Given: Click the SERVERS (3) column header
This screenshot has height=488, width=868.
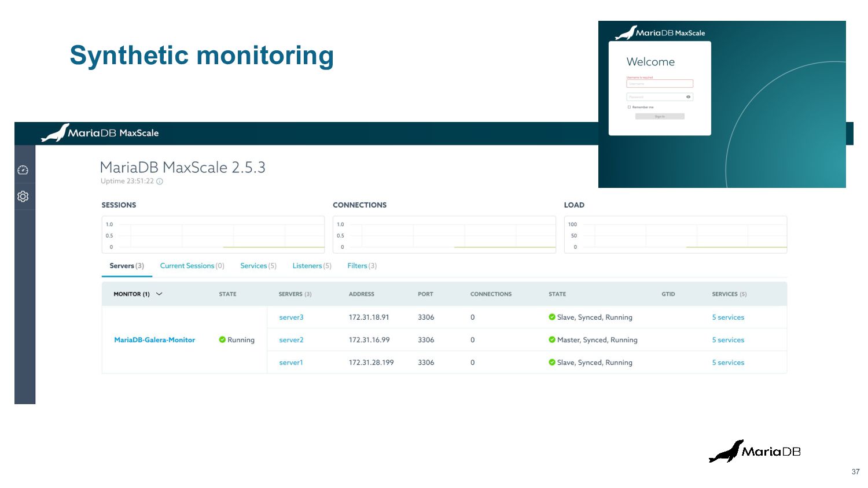Looking at the screenshot, I should (295, 294).
